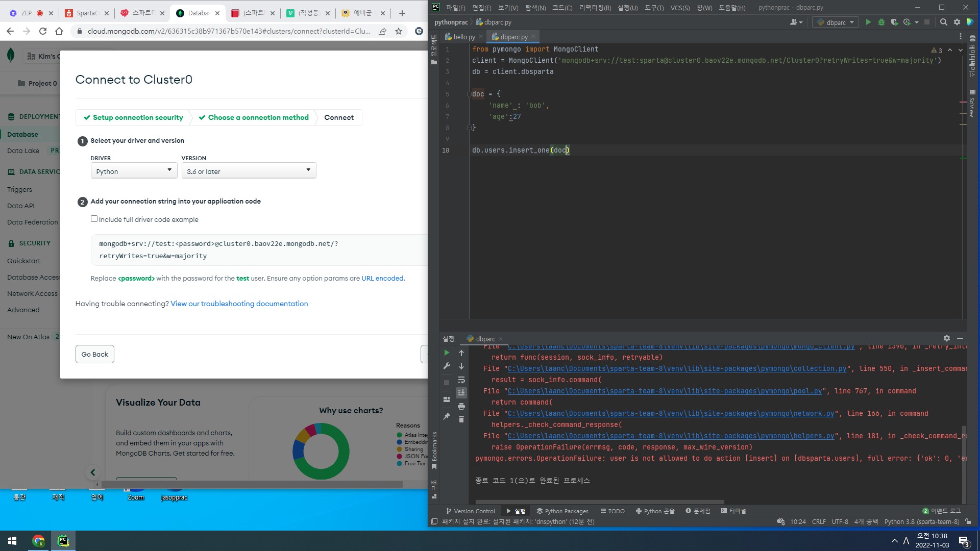
Task: Toggle soft-wrap in the Run console
Action: coord(461,380)
